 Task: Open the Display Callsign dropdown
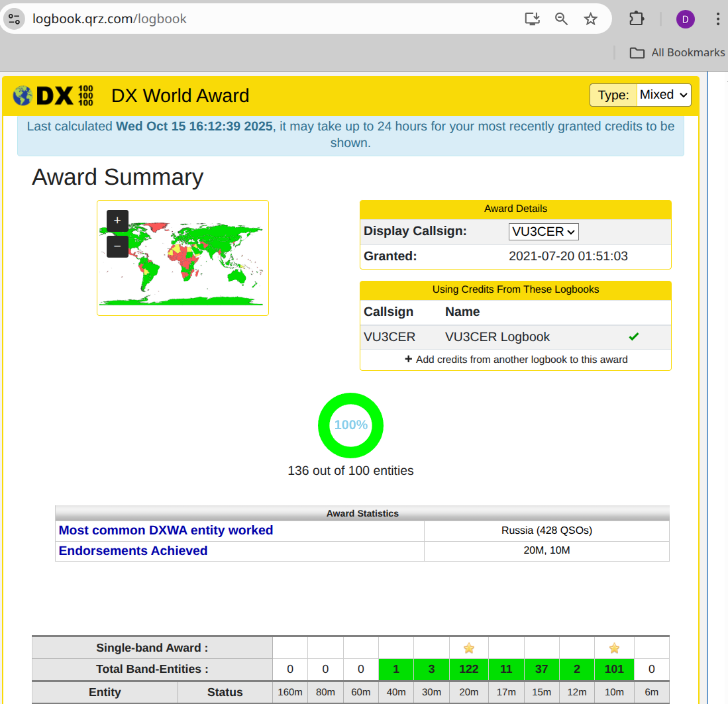coord(543,231)
